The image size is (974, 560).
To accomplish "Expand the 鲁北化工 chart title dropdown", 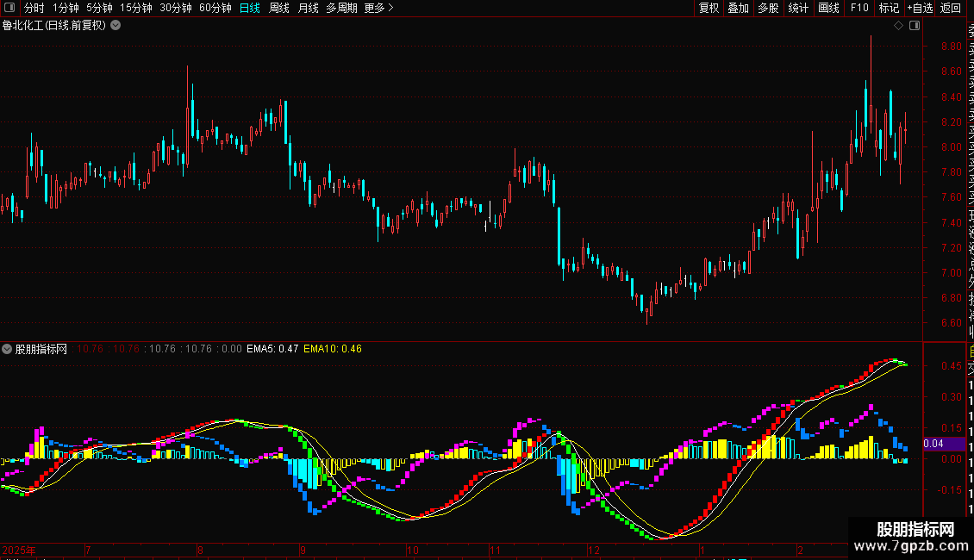I will [116, 26].
